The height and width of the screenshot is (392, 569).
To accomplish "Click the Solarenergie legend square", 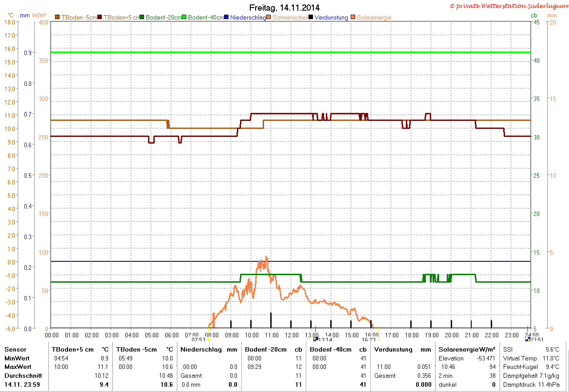I will [353, 17].
